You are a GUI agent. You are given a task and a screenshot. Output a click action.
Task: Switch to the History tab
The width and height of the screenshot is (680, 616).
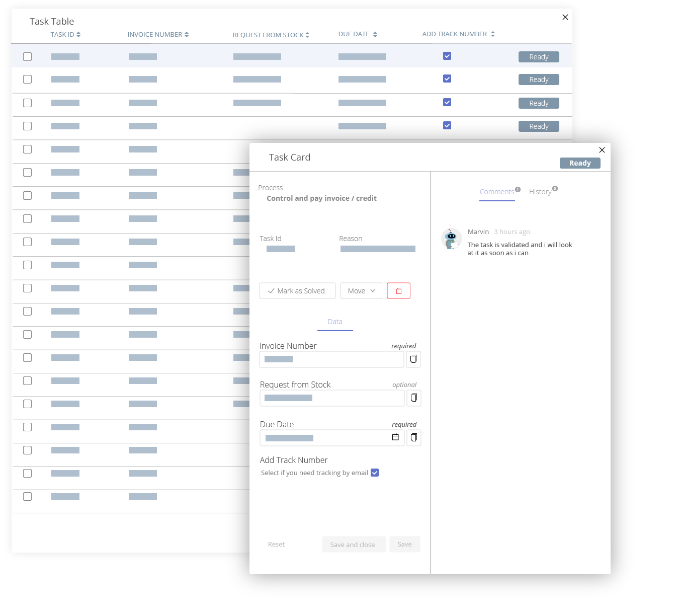click(x=540, y=192)
